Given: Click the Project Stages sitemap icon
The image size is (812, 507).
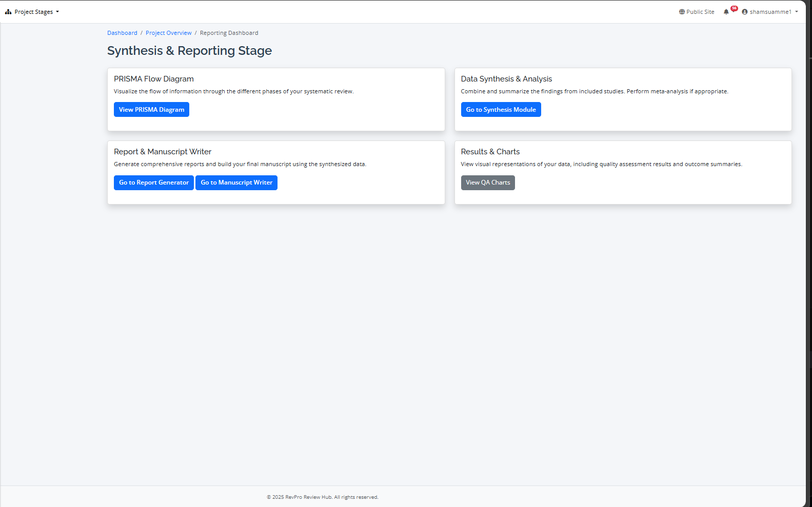Looking at the screenshot, I should click(8, 12).
